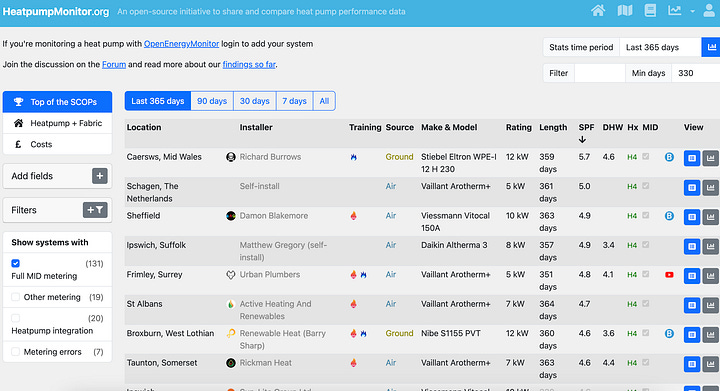Switch to the All tab

(x=324, y=101)
